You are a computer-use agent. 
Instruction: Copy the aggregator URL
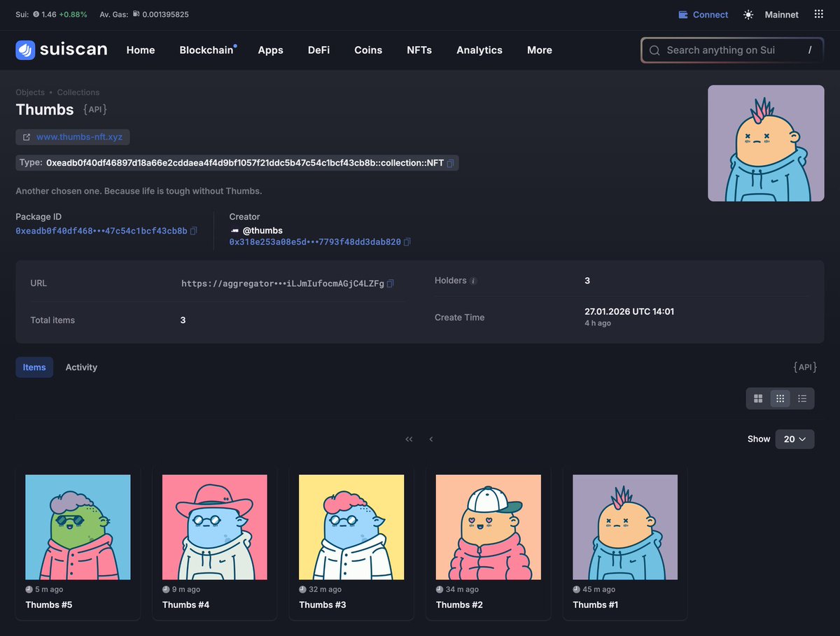point(390,283)
